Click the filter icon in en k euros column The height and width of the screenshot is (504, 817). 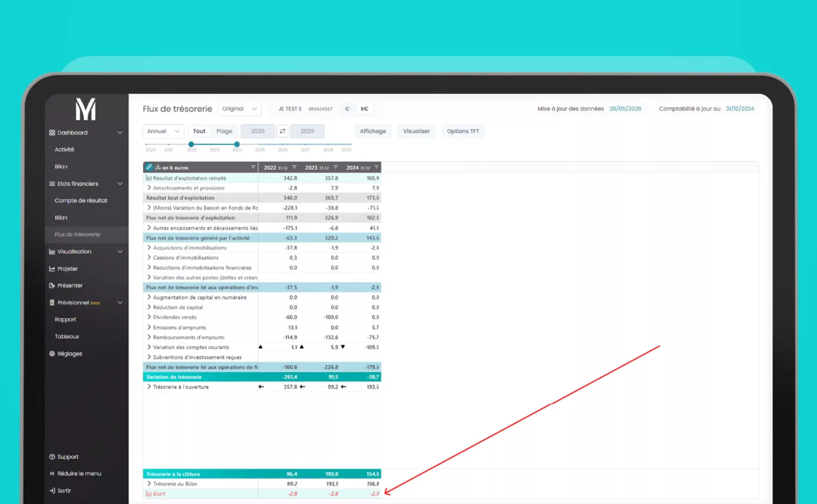[253, 167]
